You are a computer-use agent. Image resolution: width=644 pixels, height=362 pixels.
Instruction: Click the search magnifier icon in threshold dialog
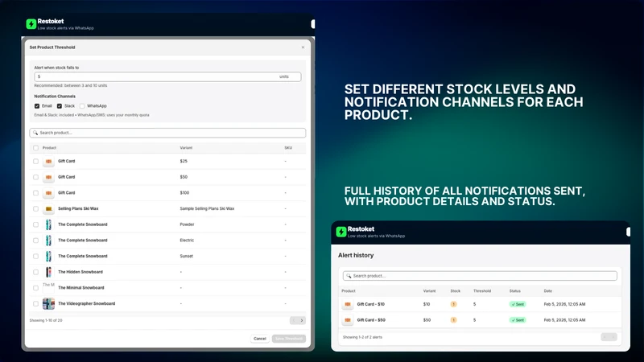tap(35, 133)
